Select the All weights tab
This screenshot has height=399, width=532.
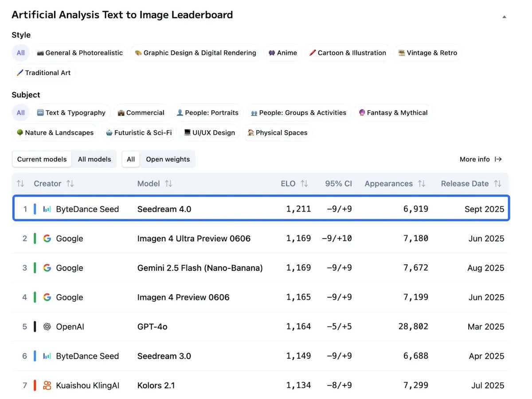coord(131,159)
